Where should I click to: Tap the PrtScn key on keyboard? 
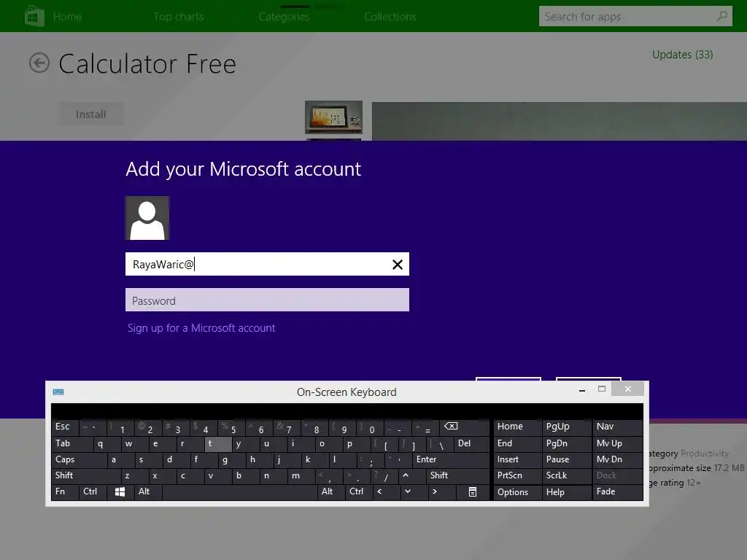517,475
